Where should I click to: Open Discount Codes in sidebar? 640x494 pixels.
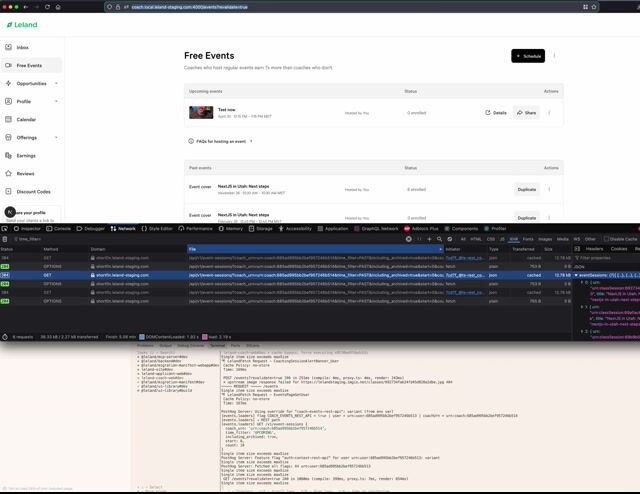[x=33, y=191]
